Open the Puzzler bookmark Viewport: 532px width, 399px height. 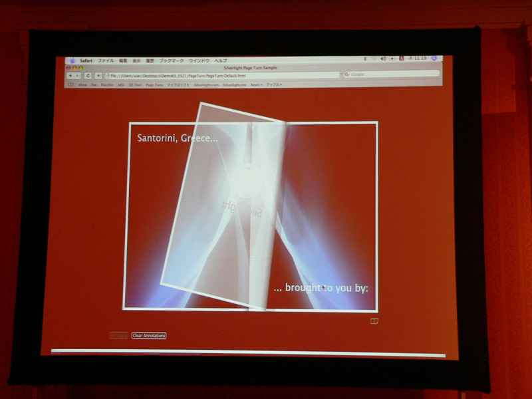[107, 85]
